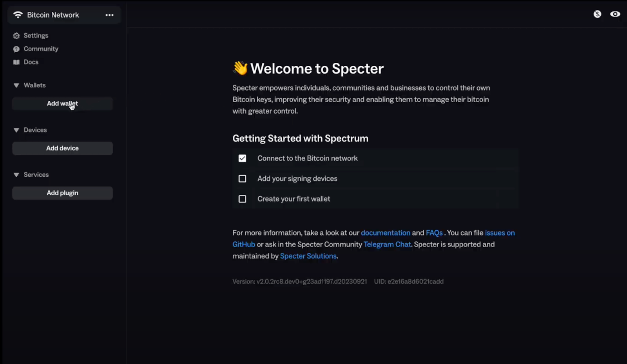Open Community in the sidebar
627x364 pixels.
[41, 49]
